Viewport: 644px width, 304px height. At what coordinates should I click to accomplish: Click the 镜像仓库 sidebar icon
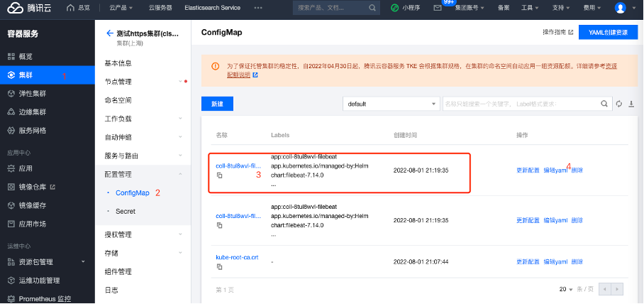point(11,188)
